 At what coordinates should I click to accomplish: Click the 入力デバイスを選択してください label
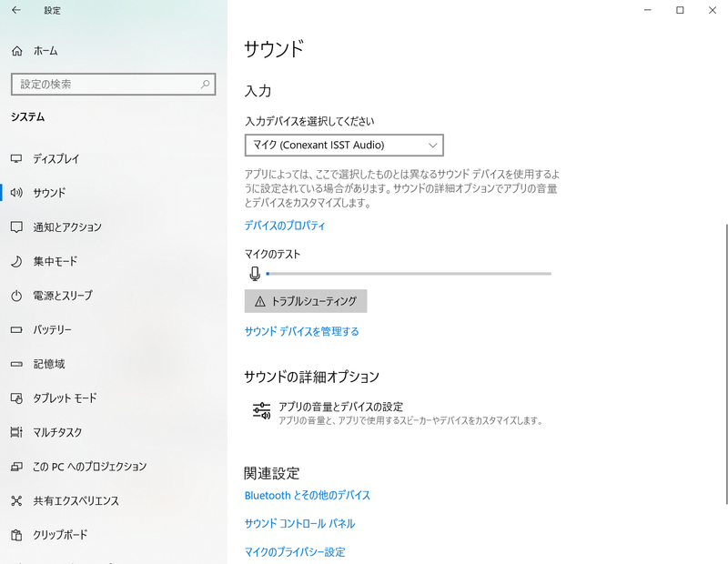[309, 122]
